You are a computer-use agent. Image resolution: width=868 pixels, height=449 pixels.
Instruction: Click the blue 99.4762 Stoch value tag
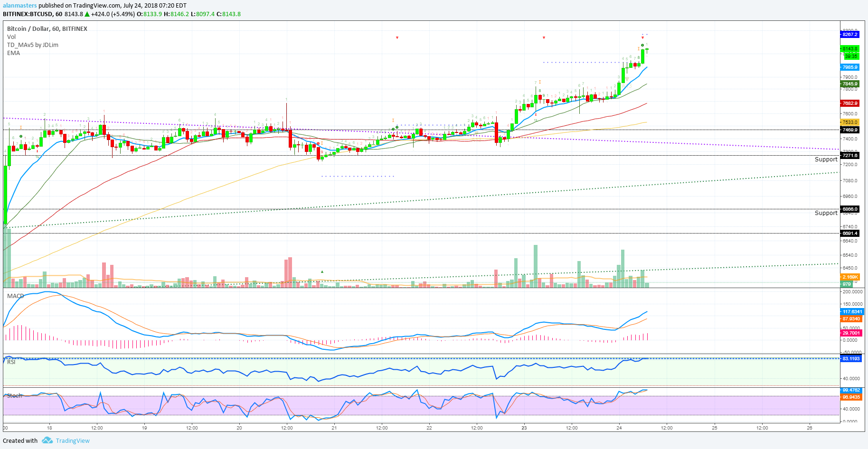[x=852, y=390]
